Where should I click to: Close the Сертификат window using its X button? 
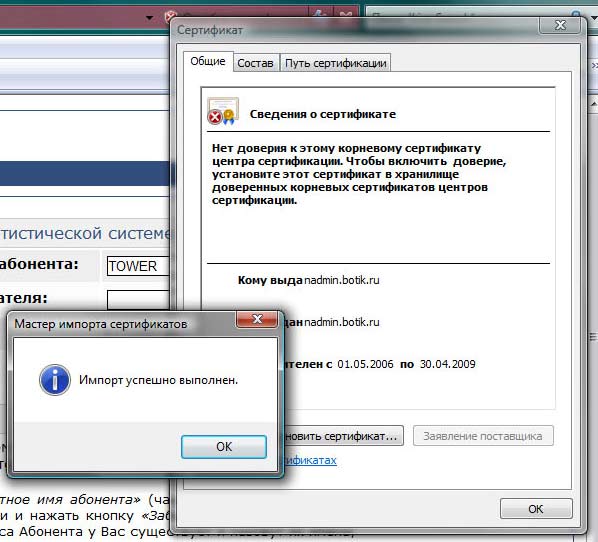(x=560, y=25)
